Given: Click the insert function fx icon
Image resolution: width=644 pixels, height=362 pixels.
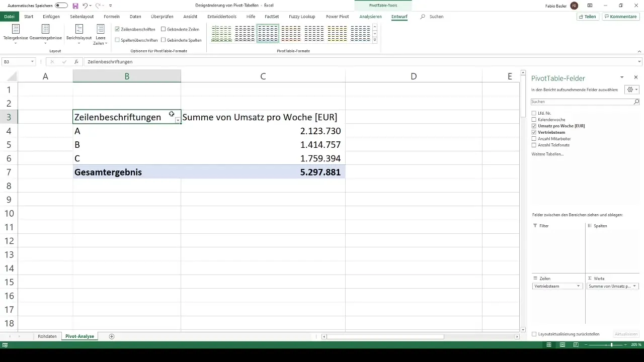Looking at the screenshot, I should [x=76, y=62].
